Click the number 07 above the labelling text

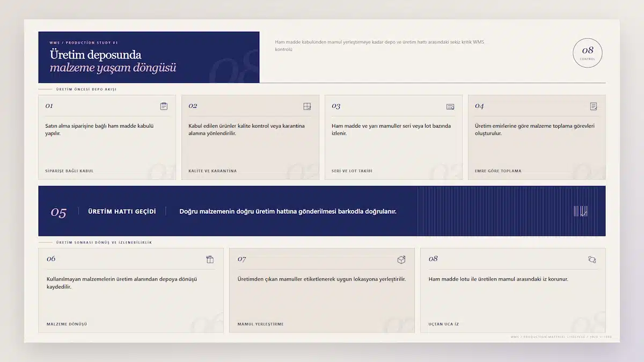pyautogui.click(x=242, y=259)
